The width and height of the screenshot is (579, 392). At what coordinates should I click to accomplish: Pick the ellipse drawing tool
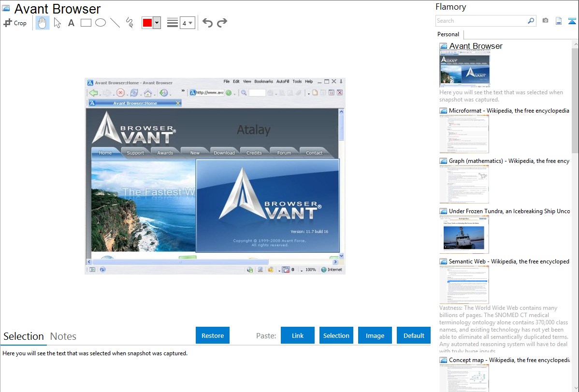click(x=101, y=23)
